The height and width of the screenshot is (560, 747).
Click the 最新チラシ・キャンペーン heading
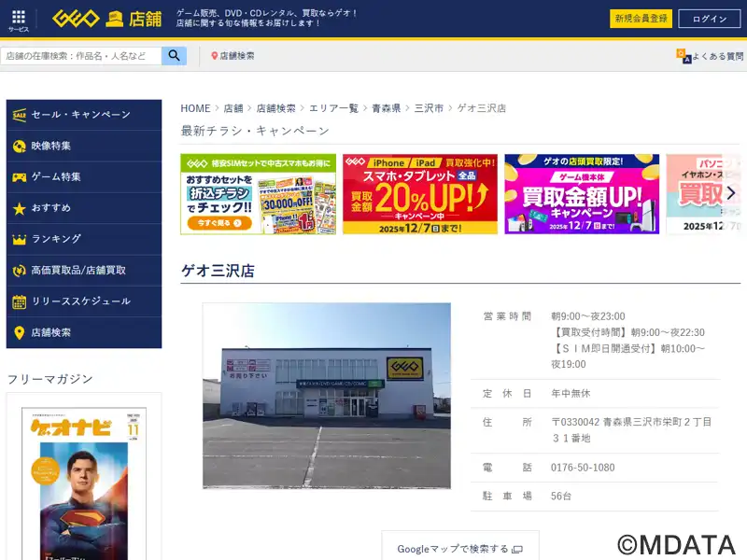255,131
